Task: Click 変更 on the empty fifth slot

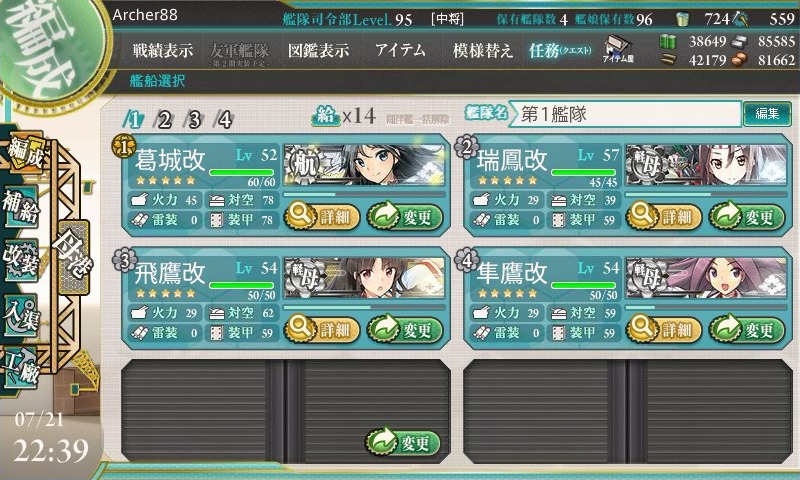Action: point(403,442)
